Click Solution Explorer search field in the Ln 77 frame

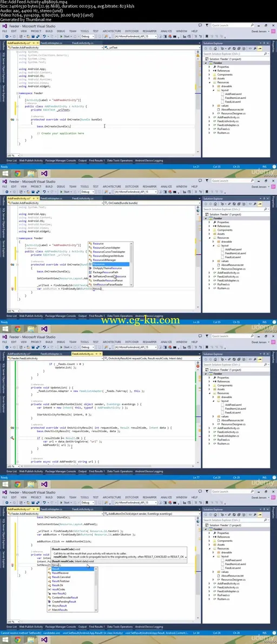coord(235,364)
